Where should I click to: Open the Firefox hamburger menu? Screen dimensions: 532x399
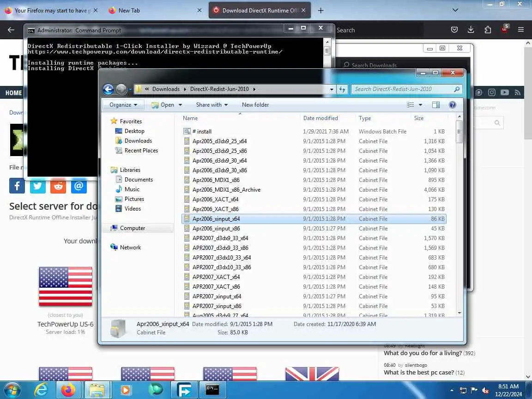pyautogui.click(x=521, y=30)
